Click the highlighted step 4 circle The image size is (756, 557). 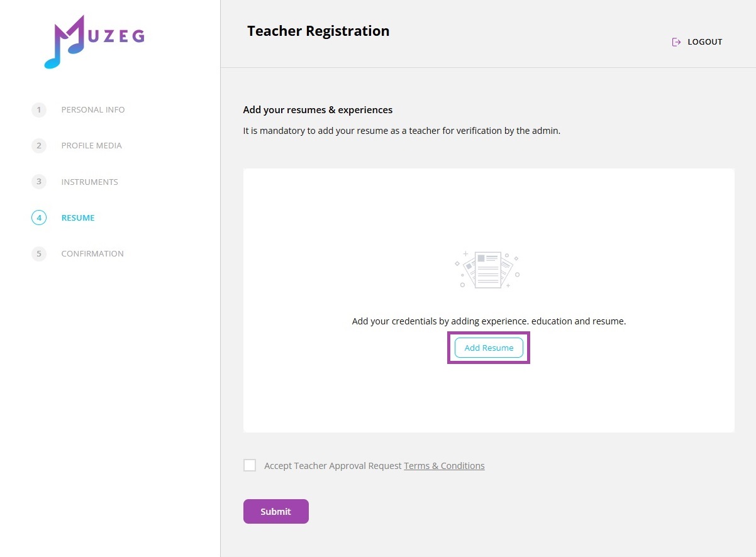(39, 218)
